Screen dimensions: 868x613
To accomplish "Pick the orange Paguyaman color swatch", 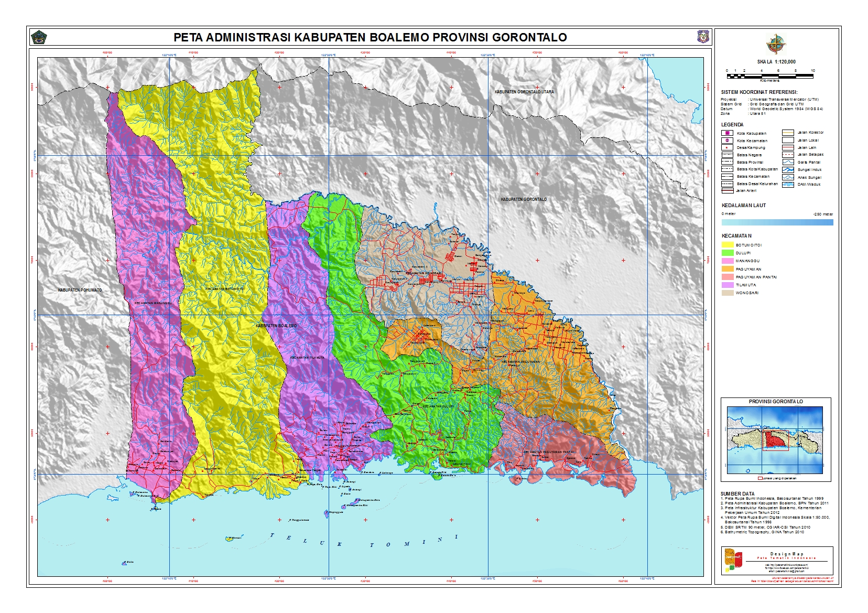I will (x=727, y=269).
